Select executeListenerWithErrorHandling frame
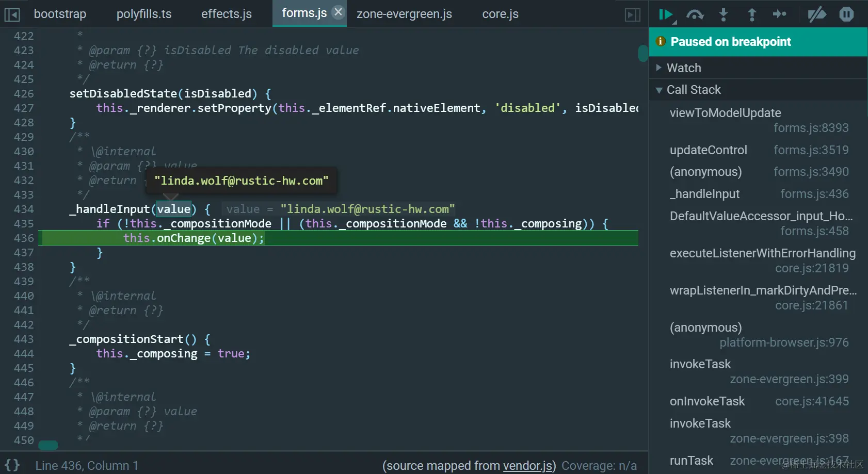 coord(758,260)
